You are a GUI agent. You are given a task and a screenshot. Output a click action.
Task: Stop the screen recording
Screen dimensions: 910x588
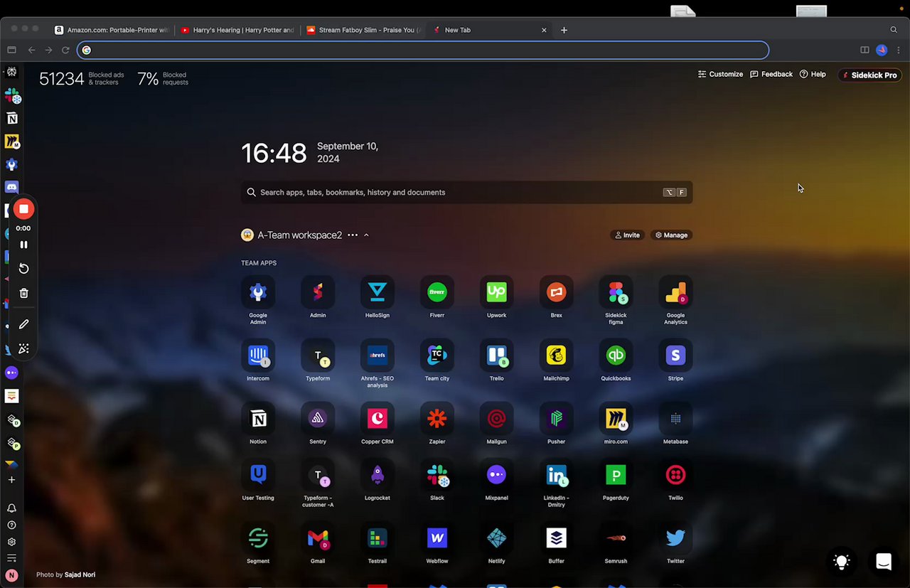pos(23,209)
